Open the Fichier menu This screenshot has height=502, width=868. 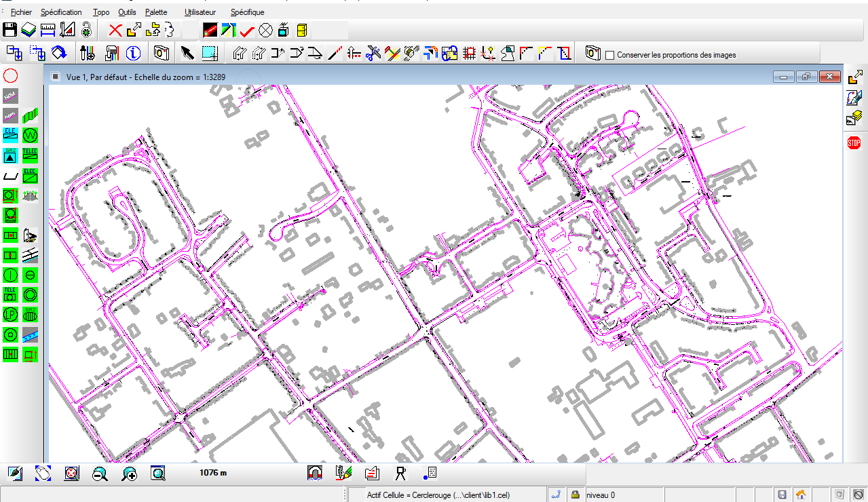21,12
